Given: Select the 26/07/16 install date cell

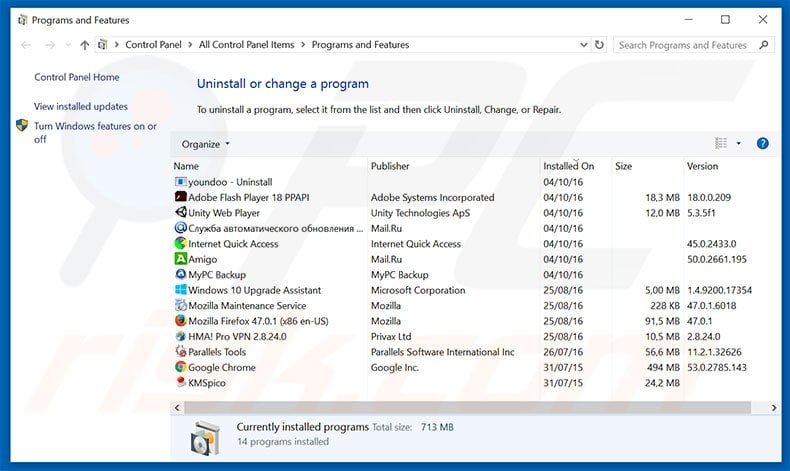Looking at the screenshot, I should tap(563, 352).
